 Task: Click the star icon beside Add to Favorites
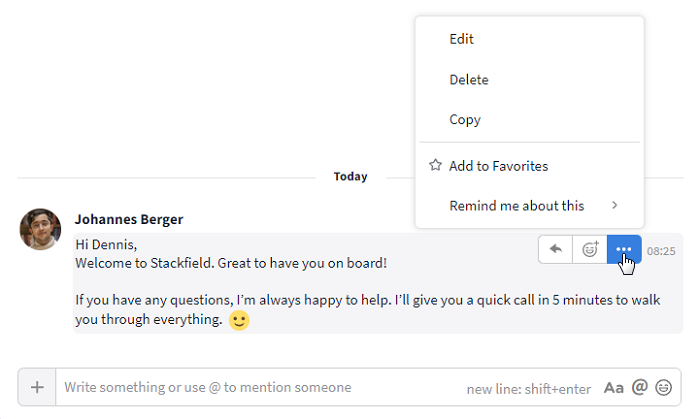tap(435, 165)
